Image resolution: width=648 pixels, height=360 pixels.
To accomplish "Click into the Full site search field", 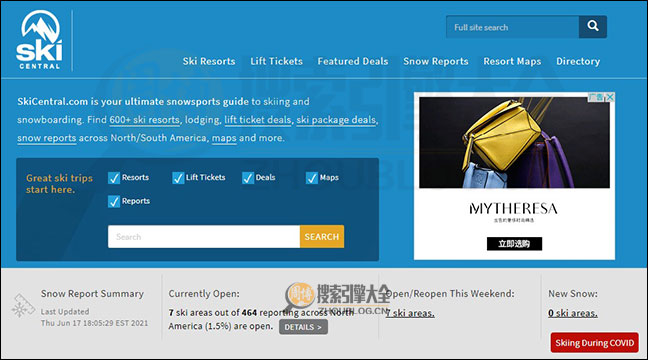I will [x=512, y=27].
